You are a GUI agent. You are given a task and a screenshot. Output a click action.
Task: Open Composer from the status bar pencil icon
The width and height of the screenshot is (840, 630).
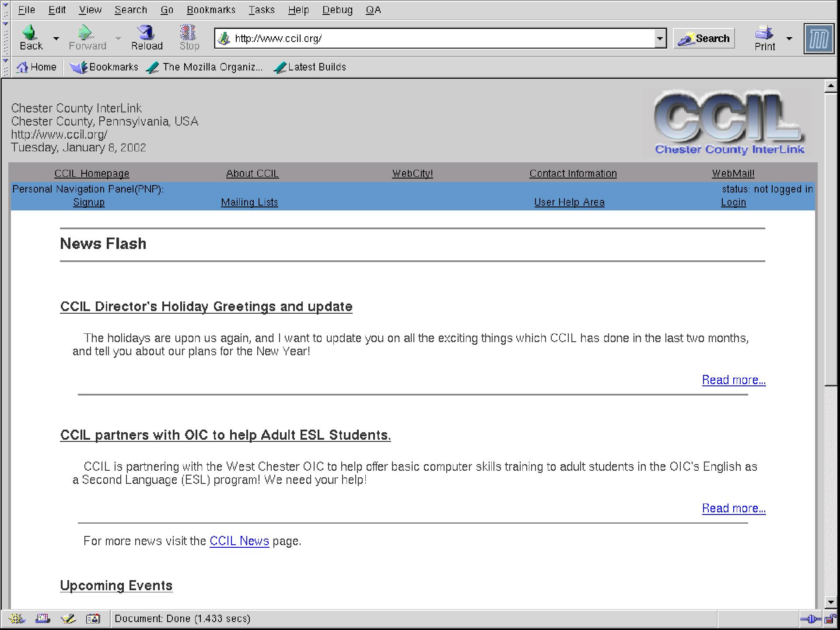click(68, 619)
